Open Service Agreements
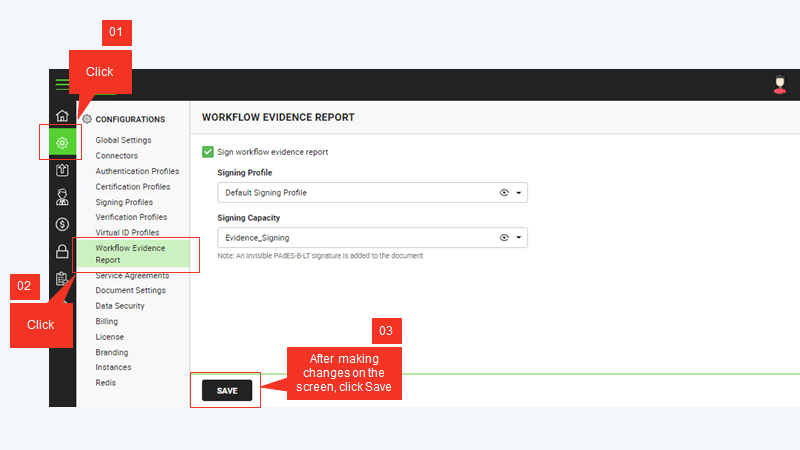 132,276
